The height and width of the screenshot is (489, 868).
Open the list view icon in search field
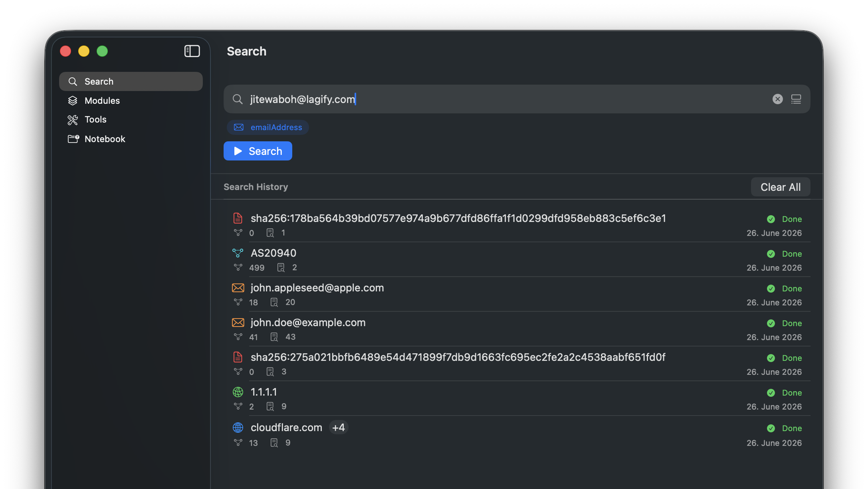796,99
